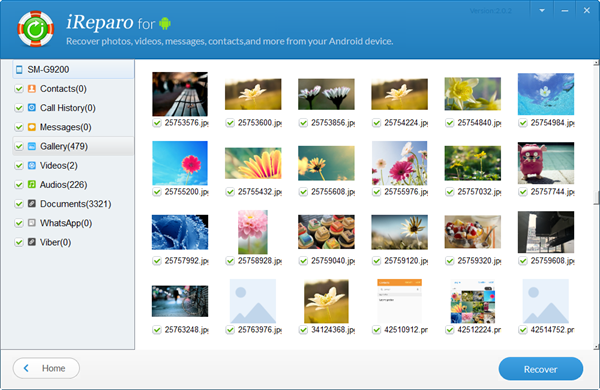Click the scroll down arrow of photo grid

(596, 347)
